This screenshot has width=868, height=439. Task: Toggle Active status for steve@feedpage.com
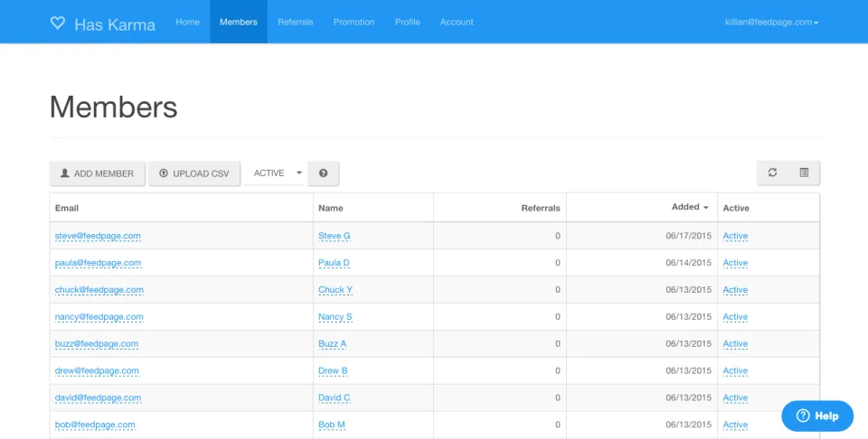point(735,236)
